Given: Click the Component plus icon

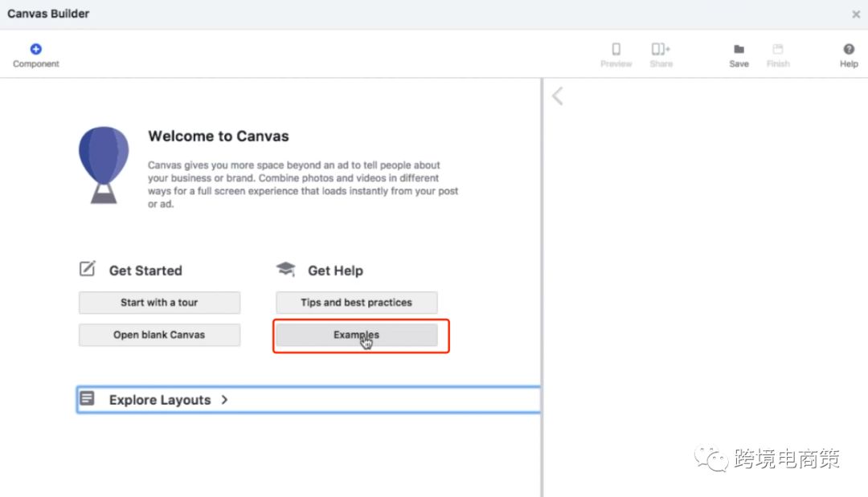Looking at the screenshot, I should [x=35, y=49].
